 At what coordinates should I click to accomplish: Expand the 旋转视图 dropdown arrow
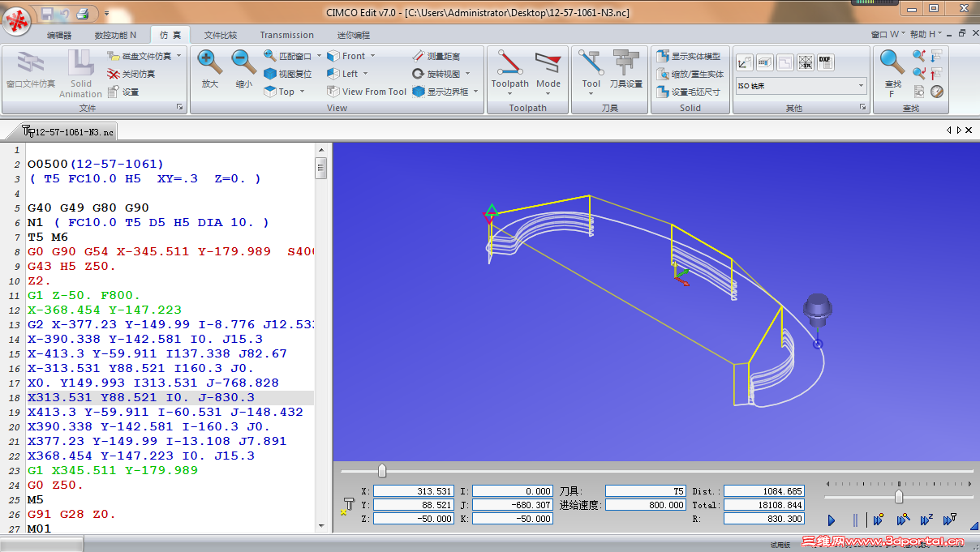[467, 74]
